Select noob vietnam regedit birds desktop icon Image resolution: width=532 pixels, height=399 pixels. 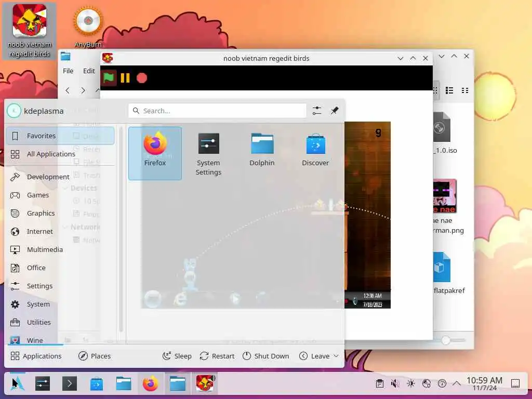[30, 31]
